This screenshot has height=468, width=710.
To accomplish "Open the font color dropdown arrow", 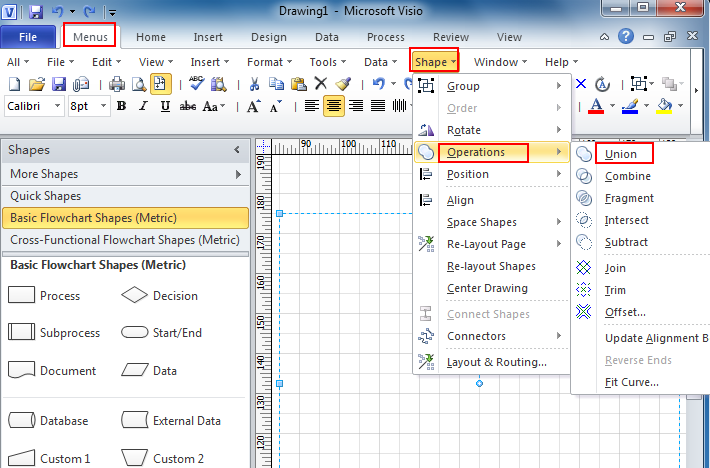I will 612,106.
